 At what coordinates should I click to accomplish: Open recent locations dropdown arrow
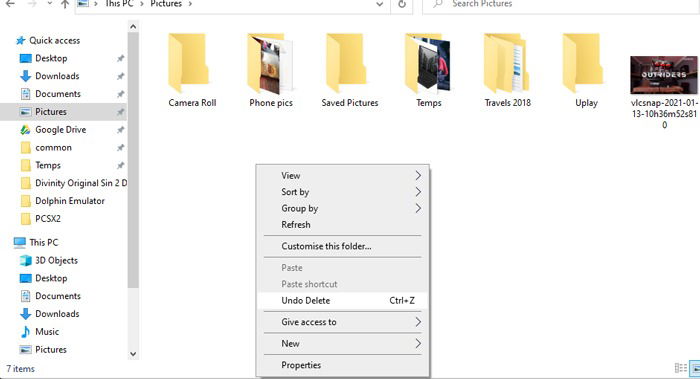(50, 4)
